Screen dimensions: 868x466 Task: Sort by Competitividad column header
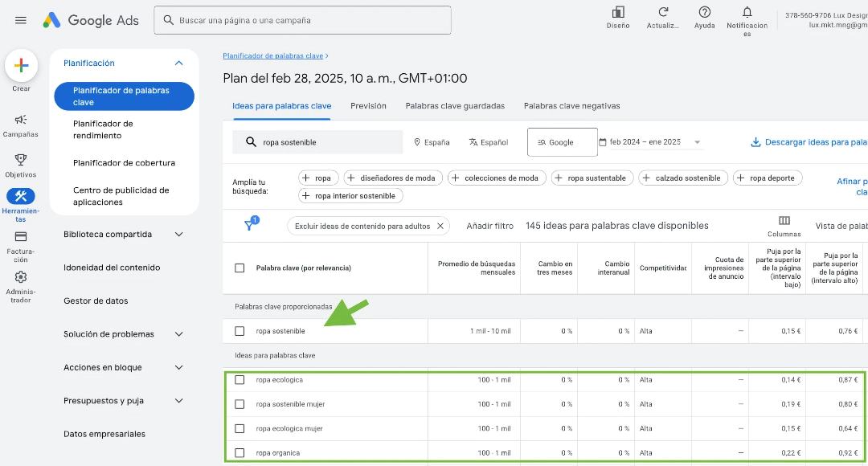click(662, 268)
